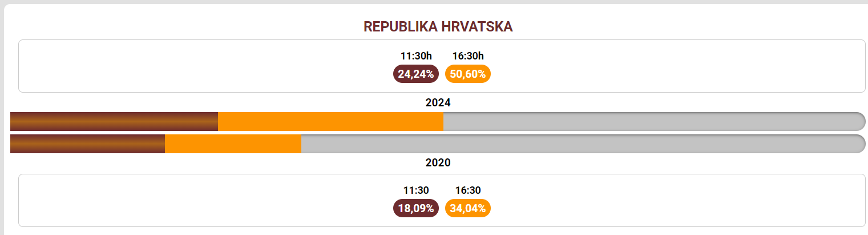Click the 16:30 time label for 2020

[x=468, y=190]
